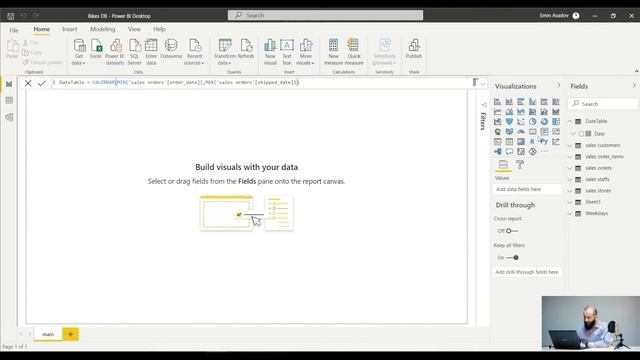Viewport: 640px width, 360px height.
Task: Collapse the Fields pane
Action: [x=634, y=85]
